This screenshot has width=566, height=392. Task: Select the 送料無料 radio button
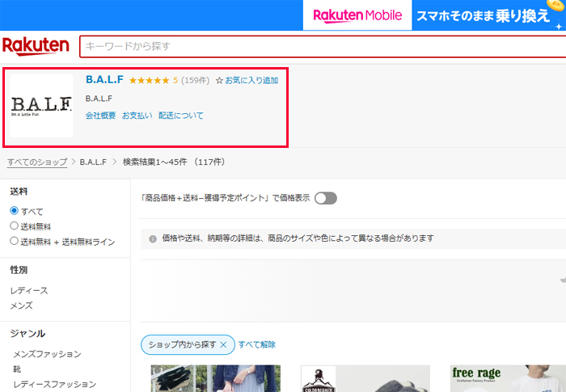click(x=14, y=226)
